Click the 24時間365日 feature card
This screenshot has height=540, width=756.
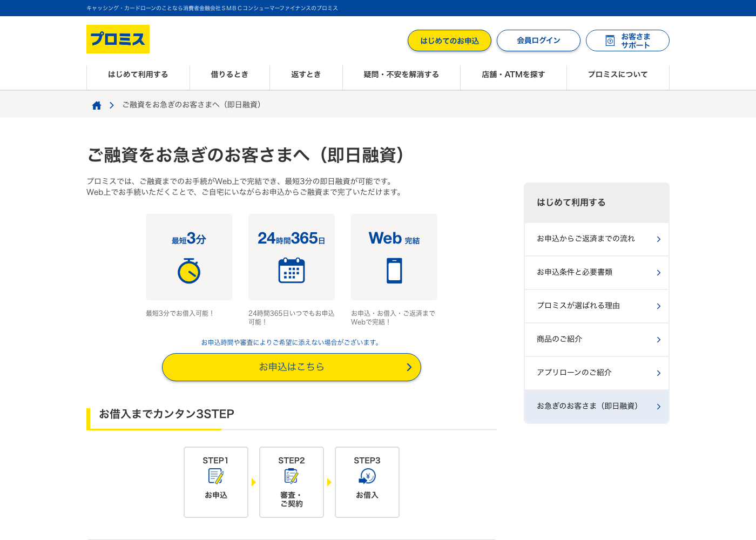pyautogui.click(x=292, y=257)
